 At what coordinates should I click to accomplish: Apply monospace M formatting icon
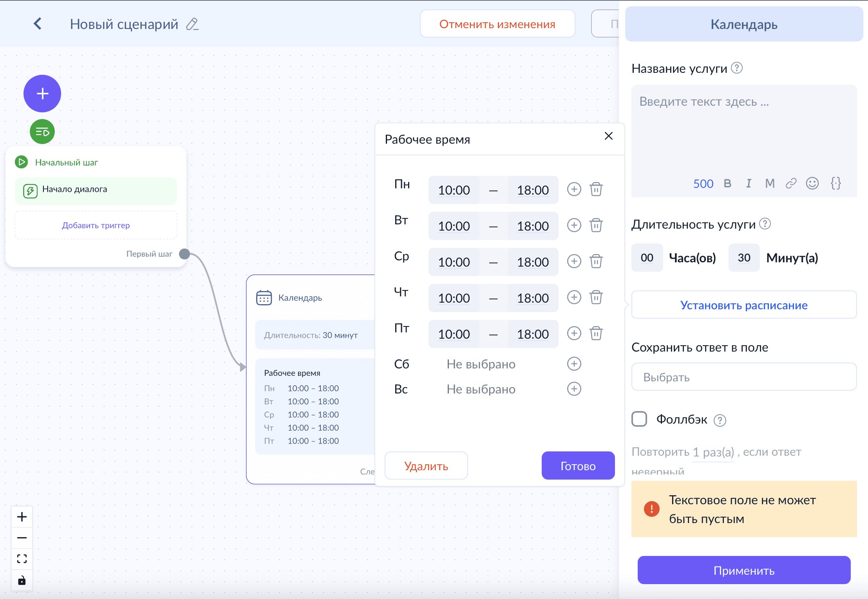(x=770, y=183)
